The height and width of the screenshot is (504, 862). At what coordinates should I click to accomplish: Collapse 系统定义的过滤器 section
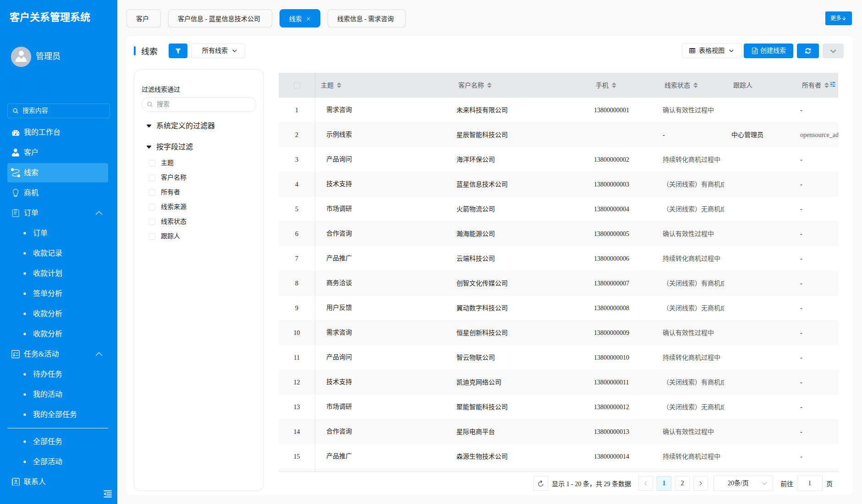point(149,126)
